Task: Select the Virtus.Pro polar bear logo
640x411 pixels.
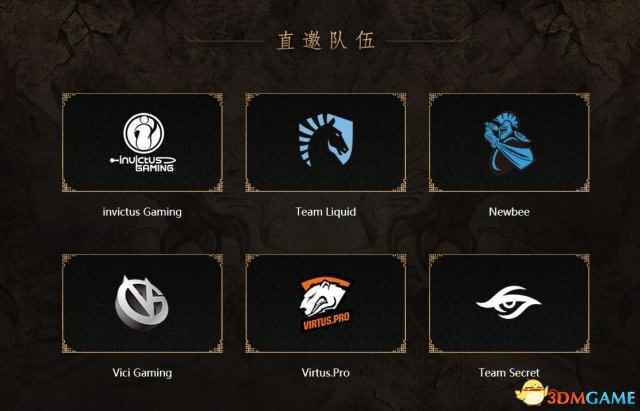Action: 326,303
